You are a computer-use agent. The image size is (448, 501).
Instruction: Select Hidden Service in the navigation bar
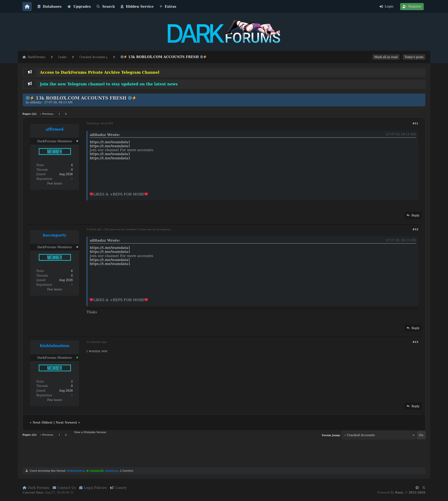click(137, 7)
